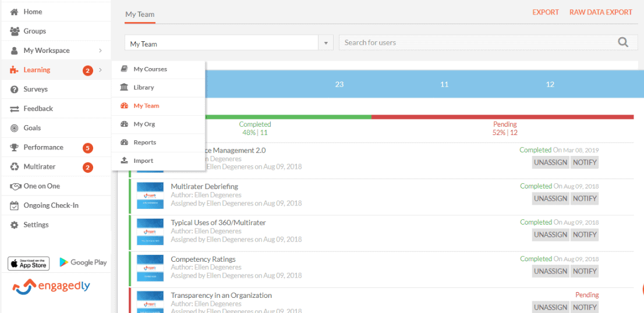Notify for Transparency in an Organization

pyautogui.click(x=585, y=307)
